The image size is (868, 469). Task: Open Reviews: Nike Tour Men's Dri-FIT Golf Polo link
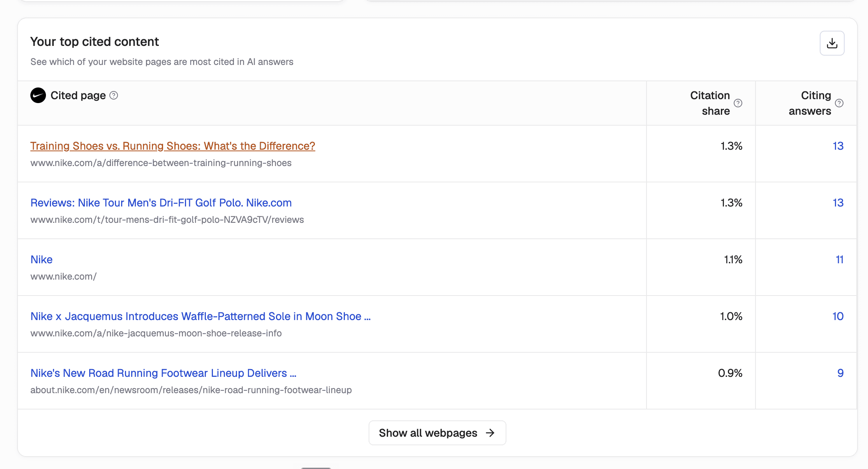click(161, 203)
